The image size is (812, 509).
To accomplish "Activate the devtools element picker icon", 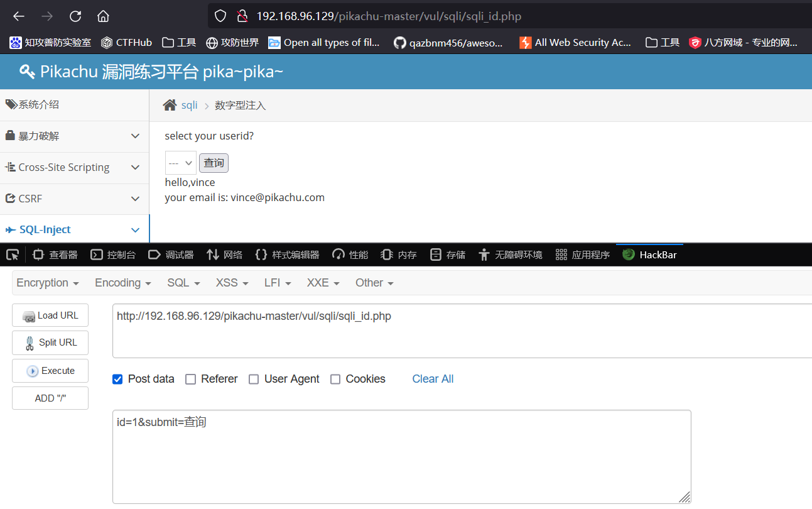I will coord(12,255).
